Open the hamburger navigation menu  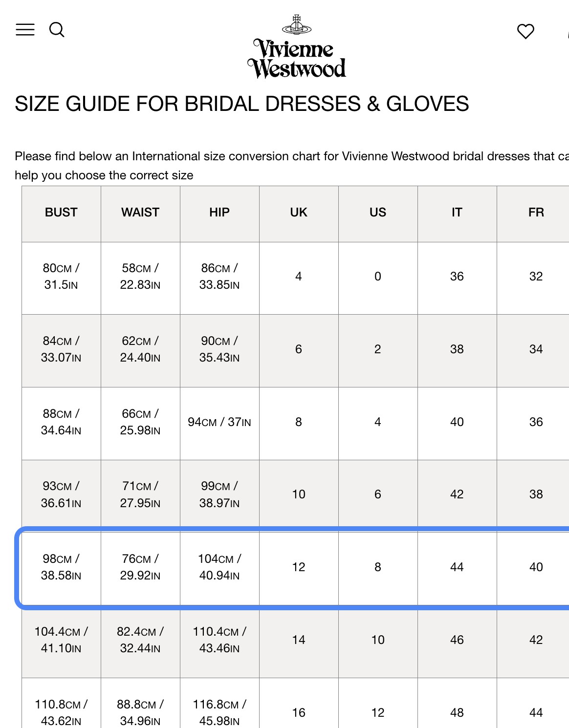click(25, 30)
